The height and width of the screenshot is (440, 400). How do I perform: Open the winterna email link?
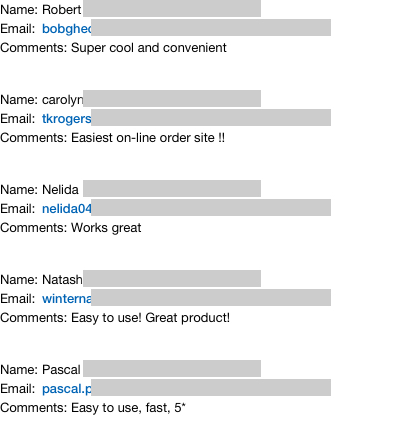click(67, 299)
